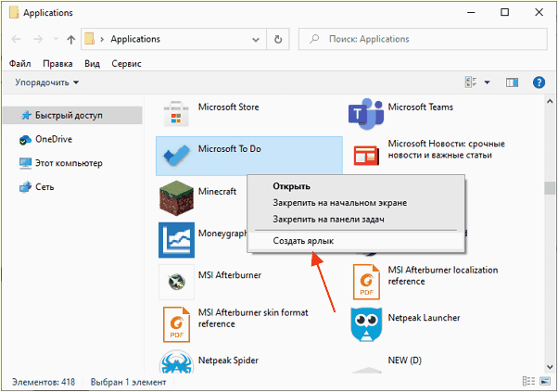This screenshot has width=558, height=392.
Task: Open the Правка menu
Action: [57, 64]
